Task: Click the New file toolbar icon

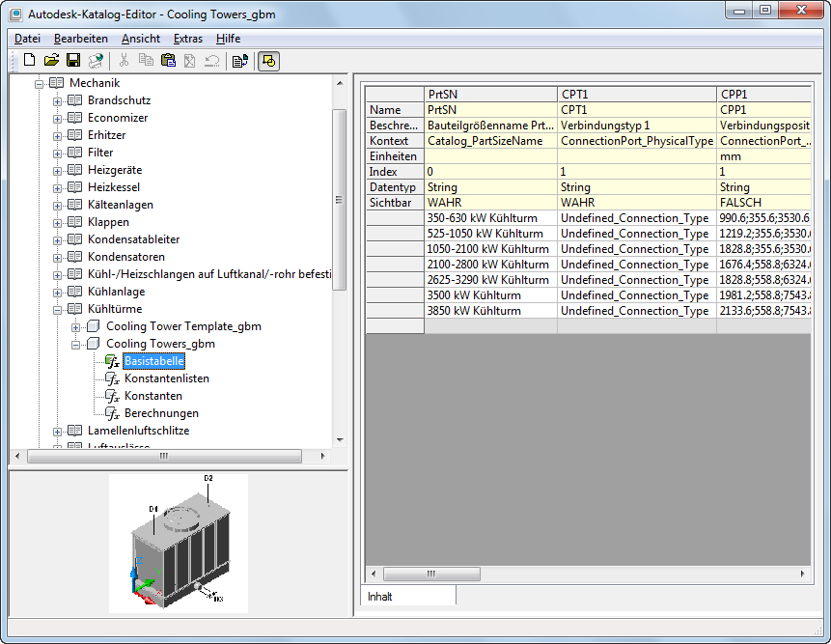Action: [30, 61]
